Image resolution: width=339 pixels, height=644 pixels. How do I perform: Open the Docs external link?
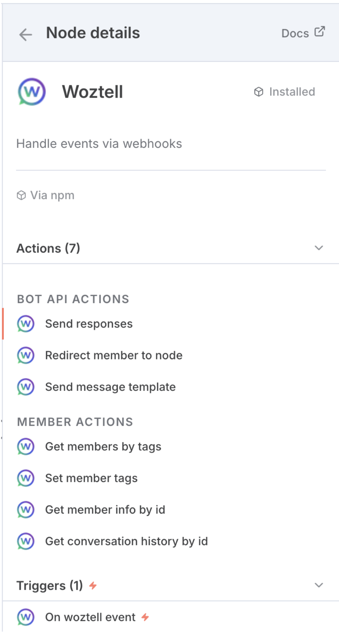(x=303, y=33)
